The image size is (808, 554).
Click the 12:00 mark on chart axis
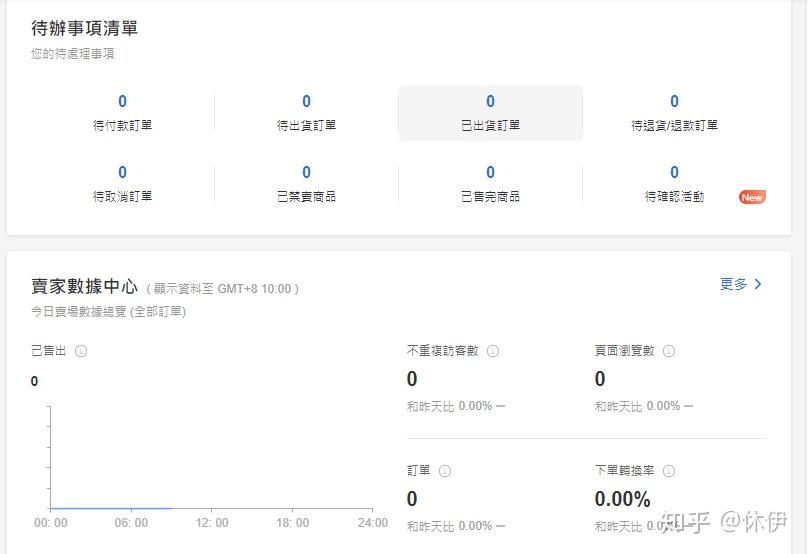point(212,523)
